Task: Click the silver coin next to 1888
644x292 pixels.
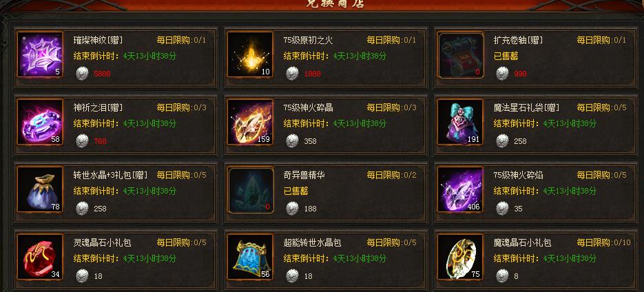Action: (292, 74)
